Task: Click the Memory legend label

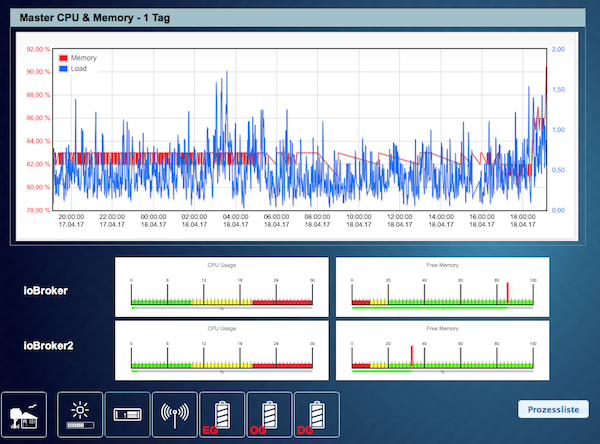Action: click(x=83, y=58)
